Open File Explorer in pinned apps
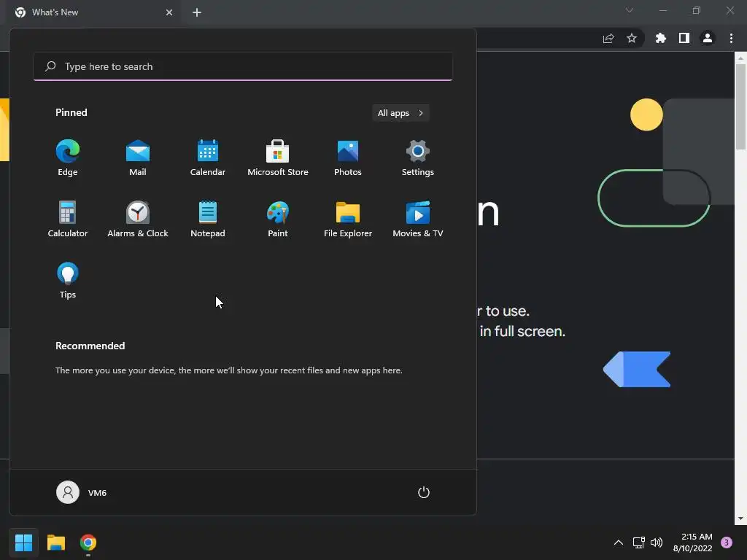Screen dimensions: 747x560 point(348,219)
